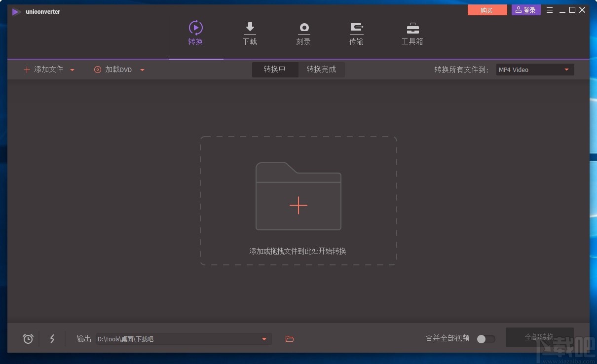Click the 全部转换 convert-all control

pos(540,337)
